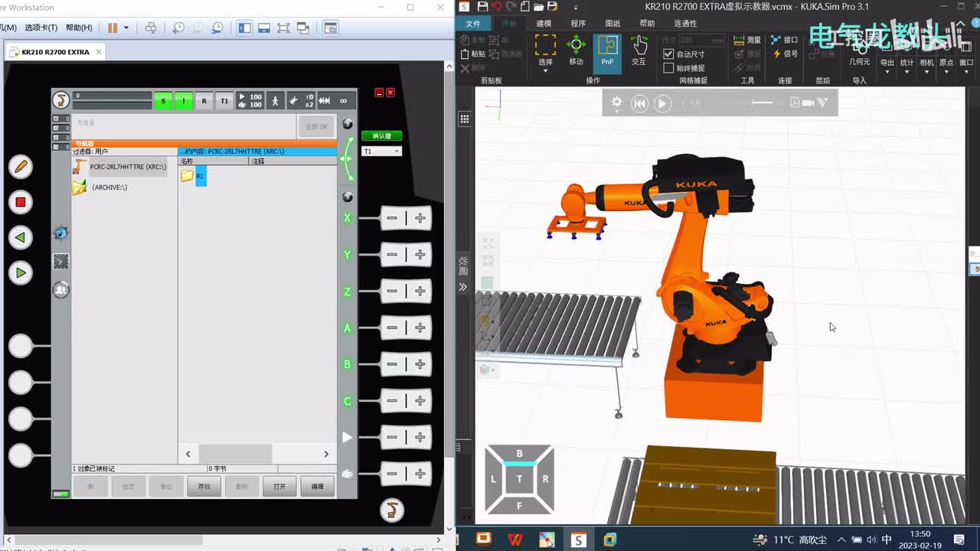
Task: Select the PnP tool in KUKA.Sim ribbon
Action: [607, 53]
